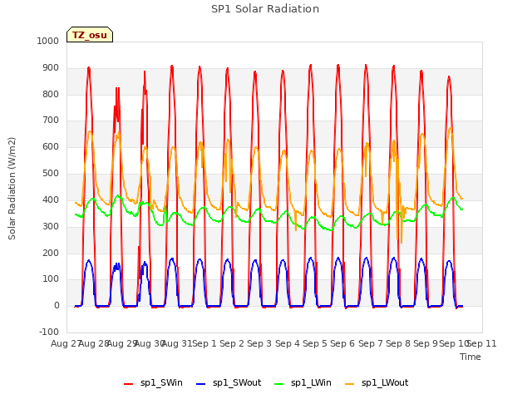Image resolution: width=532 pixels, height=399 pixels.
Task: Click the 900 y-axis tick label
Action: (51, 68)
